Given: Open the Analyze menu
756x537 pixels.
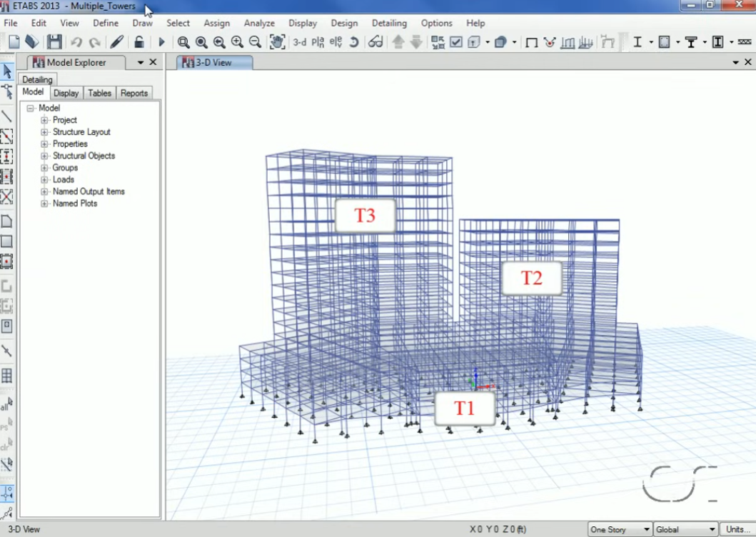Looking at the screenshot, I should coord(259,23).
